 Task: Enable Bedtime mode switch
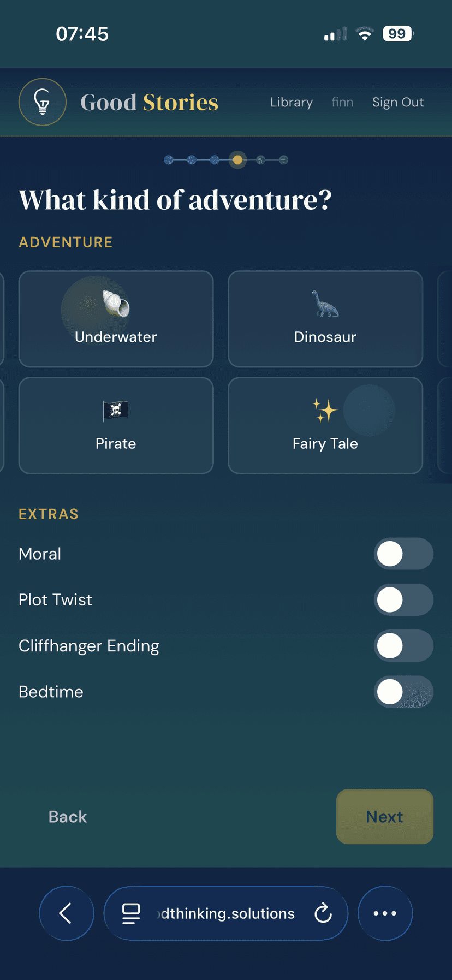pyautogui.click(x=404, y=691)
